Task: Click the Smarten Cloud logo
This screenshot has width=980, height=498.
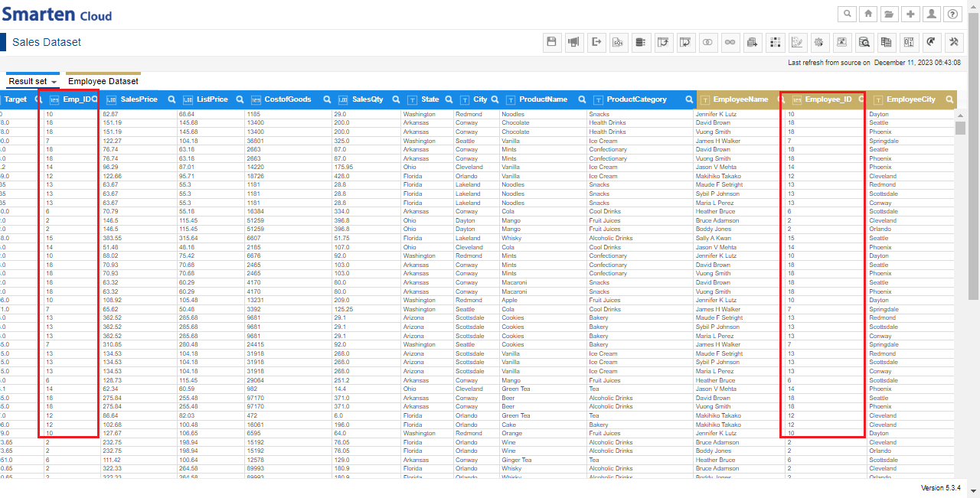Action: click(57, 15)
